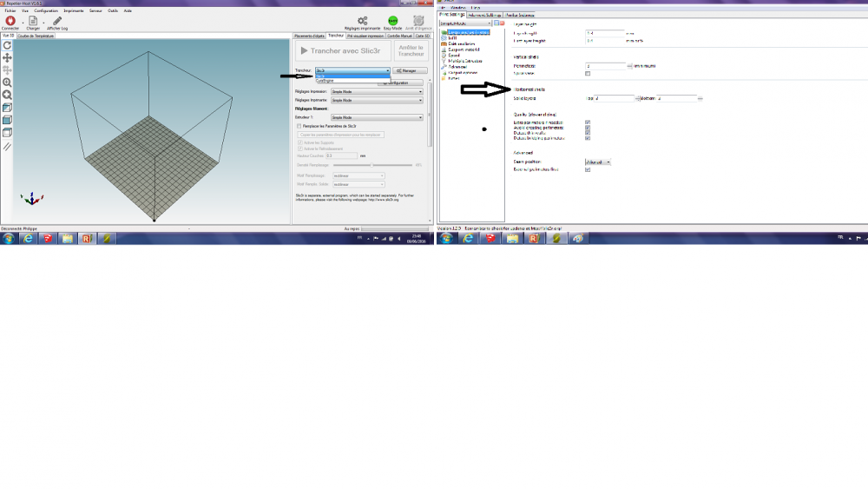Switch to Contrôle Manuel tab
Screen dimensions: 868x489
[x=399, y=36]
